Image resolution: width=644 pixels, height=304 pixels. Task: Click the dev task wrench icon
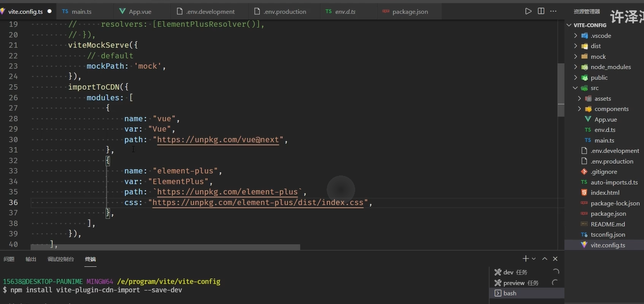click(498, 273)
